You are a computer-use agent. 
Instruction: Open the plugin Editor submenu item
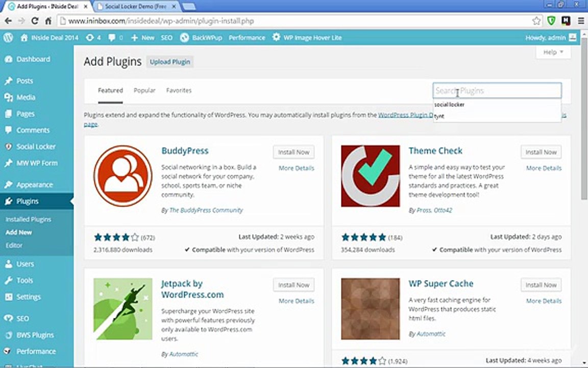pos(14,245)
